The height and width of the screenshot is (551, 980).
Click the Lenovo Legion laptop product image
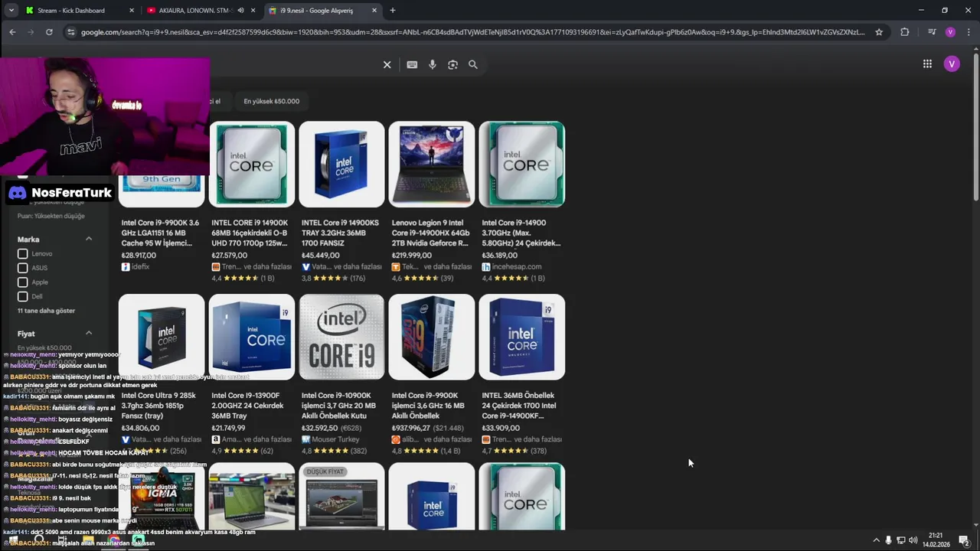(432, 164)
